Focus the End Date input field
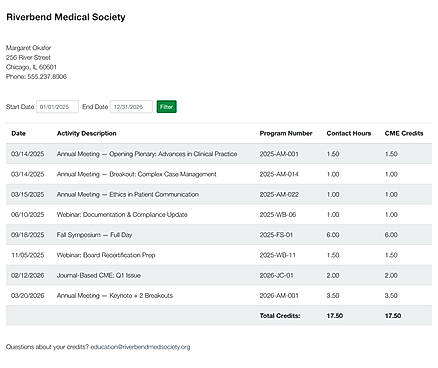The height and width of the screenshot is (368, 438). pyautogui.click(x=131, y=107)
